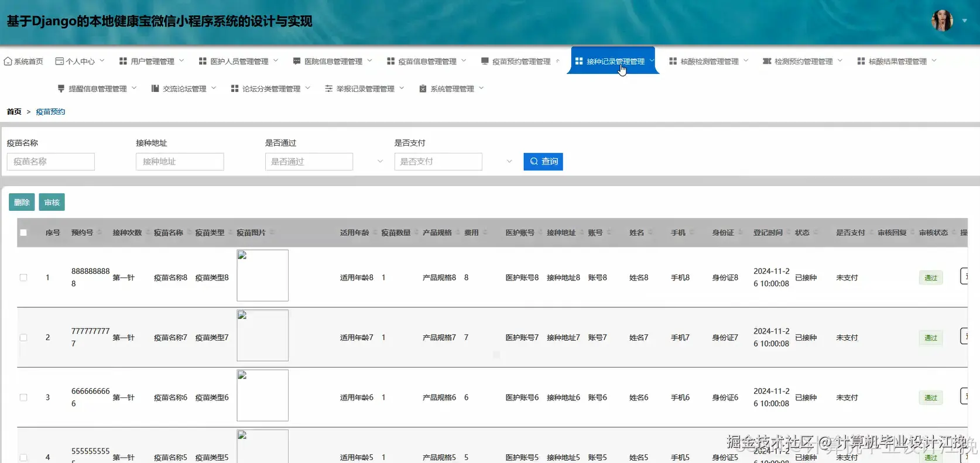Open the 论坛分类管理管理 menu
The image size is (980, 463).
tap(270, 89)
